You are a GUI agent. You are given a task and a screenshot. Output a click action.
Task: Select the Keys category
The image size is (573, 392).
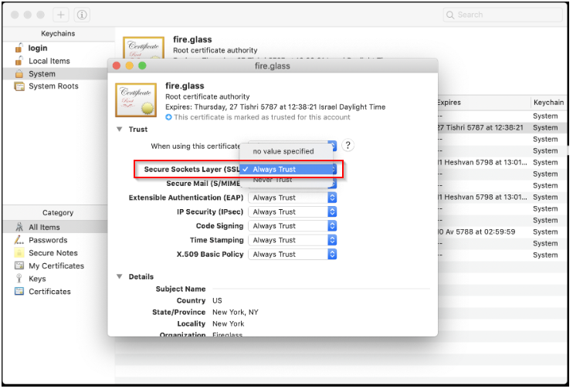click(37, 279)
